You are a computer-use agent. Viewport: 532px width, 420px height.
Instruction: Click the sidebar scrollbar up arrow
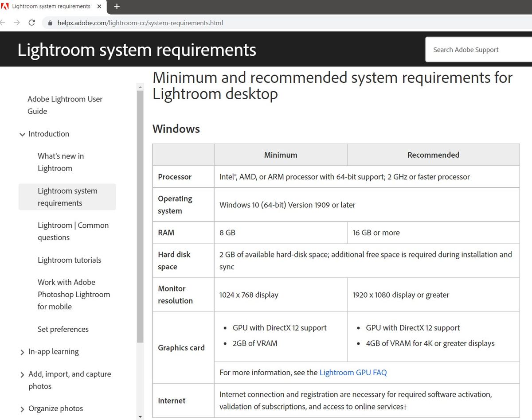(x=140, y=86)
